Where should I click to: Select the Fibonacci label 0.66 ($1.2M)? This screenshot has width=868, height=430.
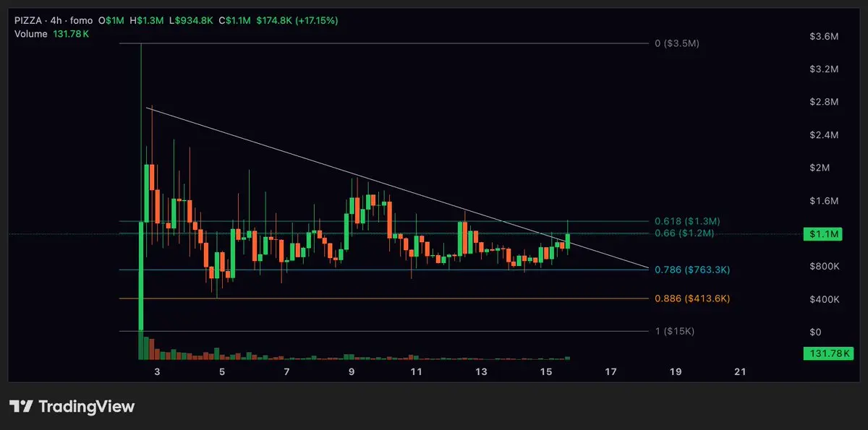coord(684,233)
